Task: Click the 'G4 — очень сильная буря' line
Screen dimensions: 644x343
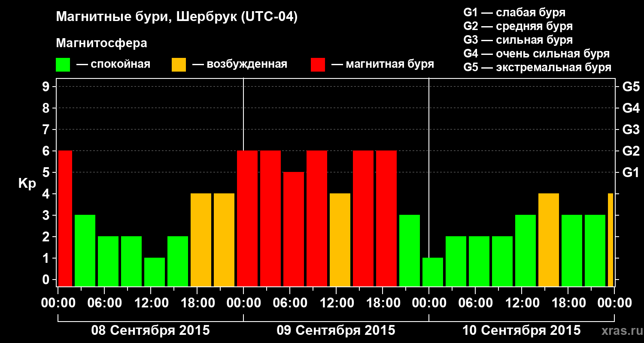Action: (536, 54)
